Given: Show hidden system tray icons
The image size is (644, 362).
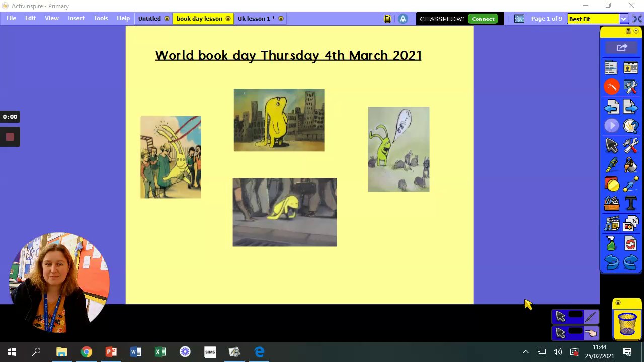Looking at the screenshot, I should pyautogui.click(x=526, y=352).
